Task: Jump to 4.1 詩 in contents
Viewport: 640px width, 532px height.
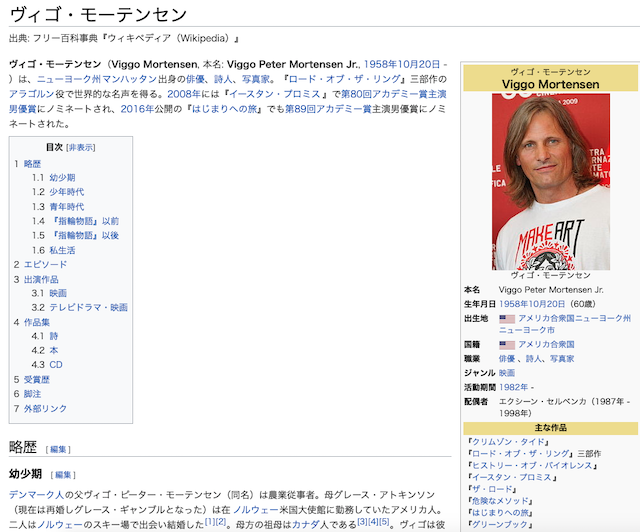Action: [54, 336]
